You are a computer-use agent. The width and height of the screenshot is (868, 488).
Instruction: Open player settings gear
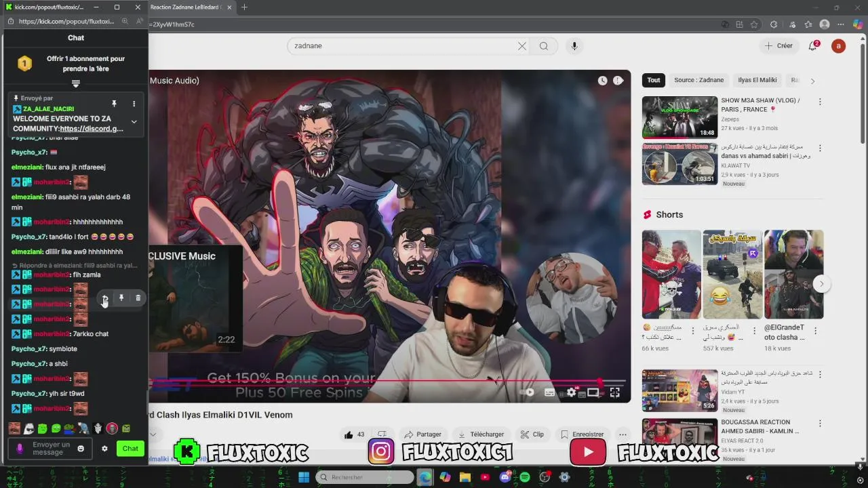572,392
